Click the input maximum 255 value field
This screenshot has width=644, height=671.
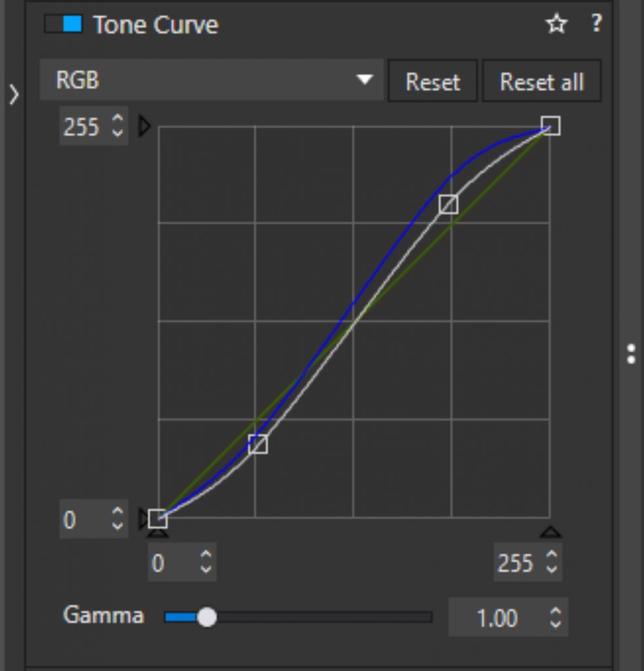516,563
